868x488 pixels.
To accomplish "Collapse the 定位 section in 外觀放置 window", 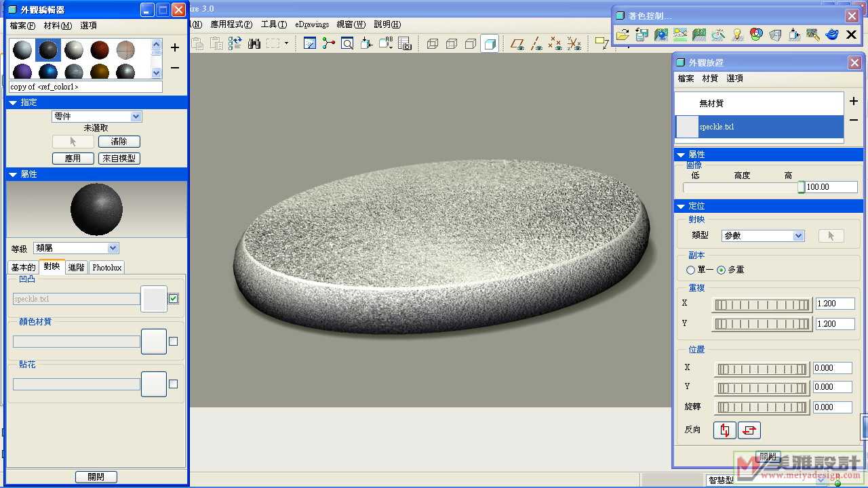I will pyautogui.click(x=681, y=206).
